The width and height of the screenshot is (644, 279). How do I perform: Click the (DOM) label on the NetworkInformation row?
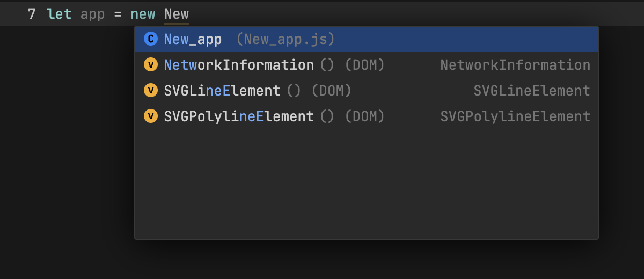point(364,65)
